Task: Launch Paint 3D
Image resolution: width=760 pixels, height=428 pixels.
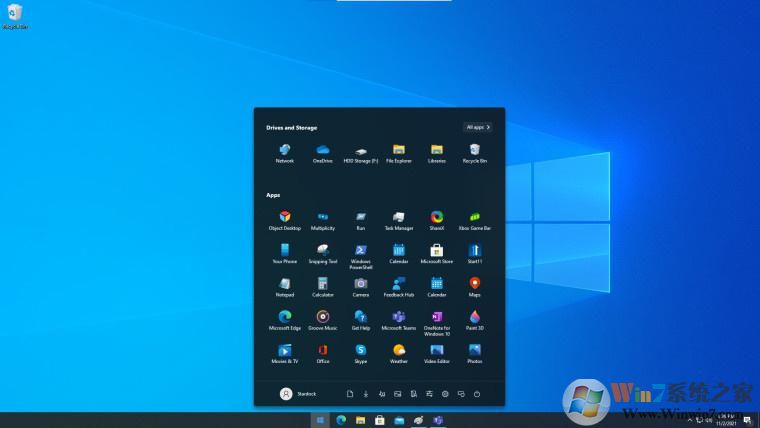Action: point(475,318)
